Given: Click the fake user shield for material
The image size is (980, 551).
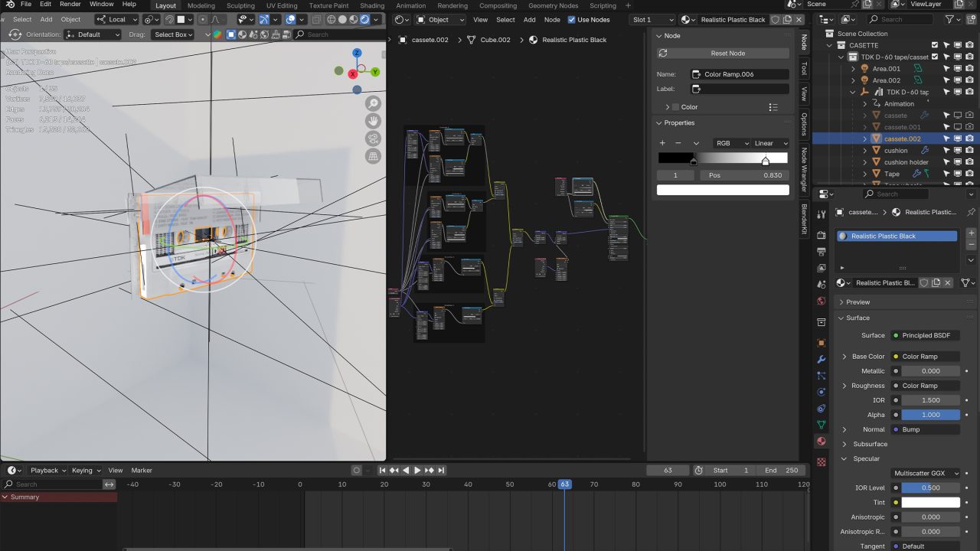Looking at the screenshot, I should (x=924, y=283).
